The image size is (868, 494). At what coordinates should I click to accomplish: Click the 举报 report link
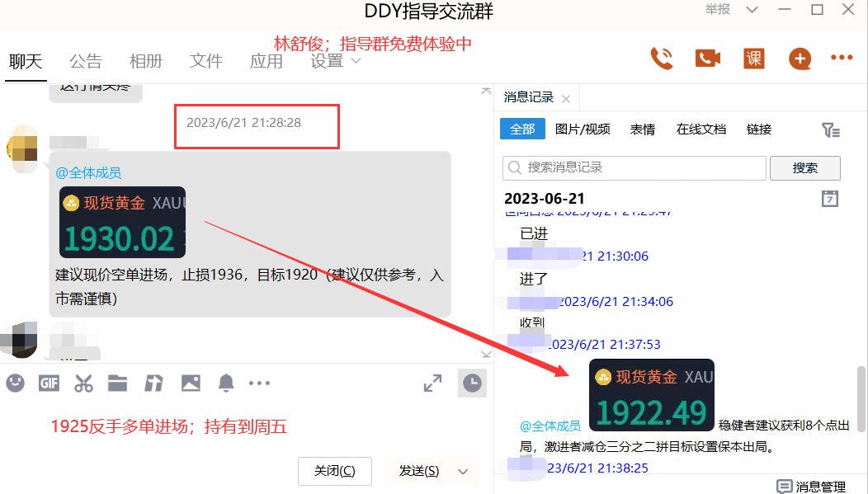pyautogui.click(x=718, y=9)
